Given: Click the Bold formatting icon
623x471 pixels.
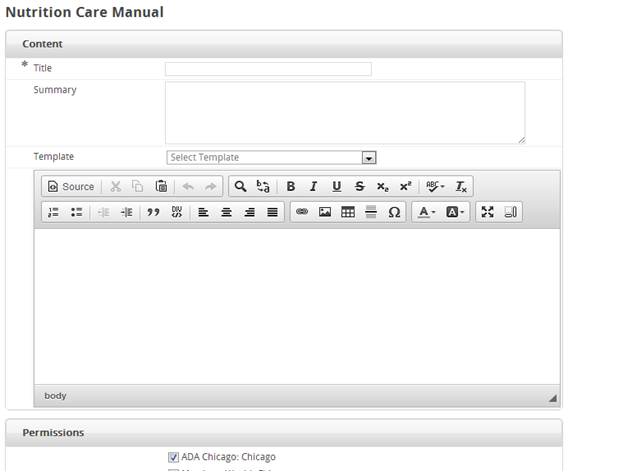Looking at the screenshot, I should pos(291,186).
